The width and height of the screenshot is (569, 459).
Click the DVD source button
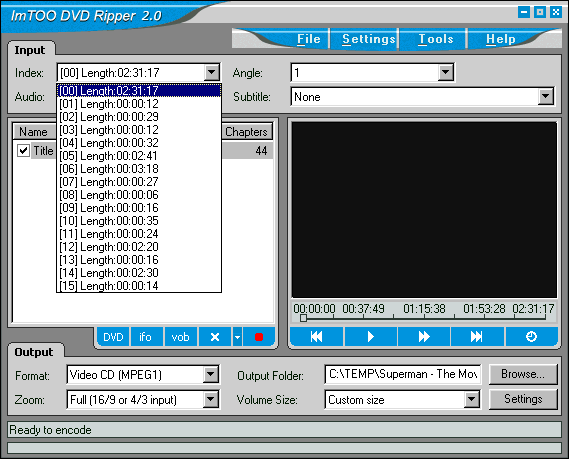113,337
